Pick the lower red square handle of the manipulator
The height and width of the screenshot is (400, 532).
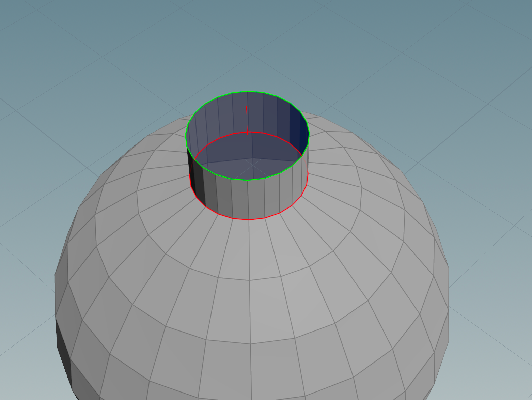248,134
